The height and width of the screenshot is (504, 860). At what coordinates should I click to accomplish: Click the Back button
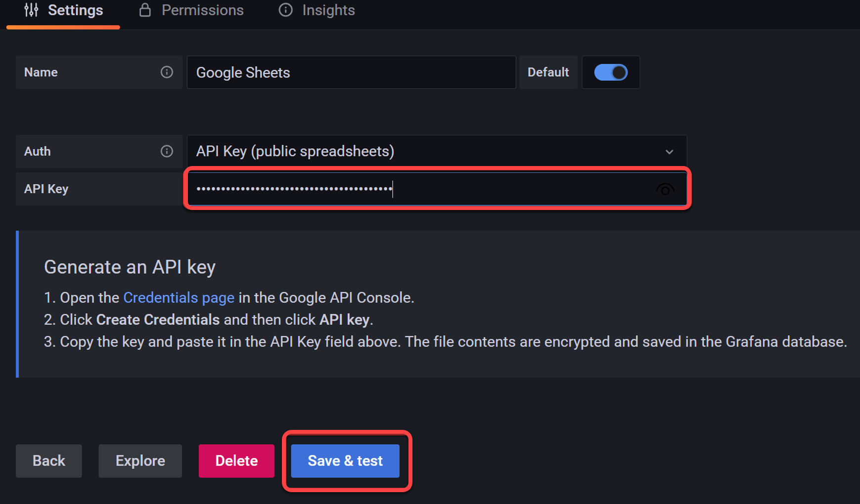[49, 461]
